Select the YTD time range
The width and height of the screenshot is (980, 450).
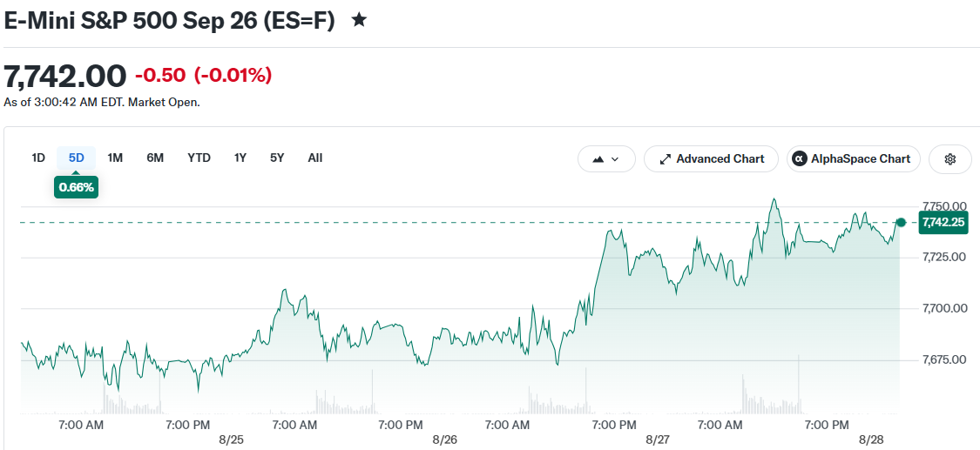pyautogui.click(x=199, y=158)
